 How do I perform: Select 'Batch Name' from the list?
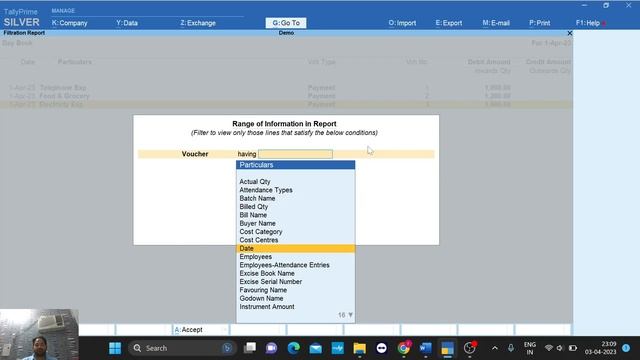pyautogui.click(x=296, y=198)
